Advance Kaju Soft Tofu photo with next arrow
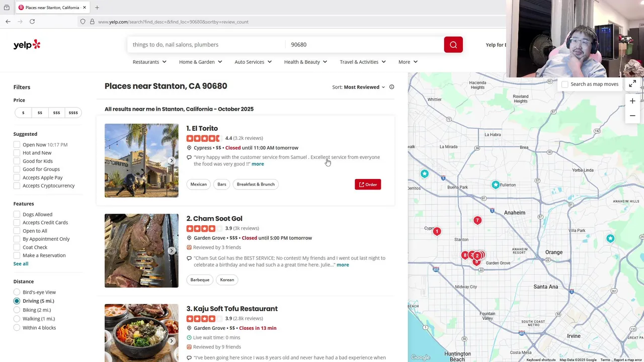 coord(172,341)
